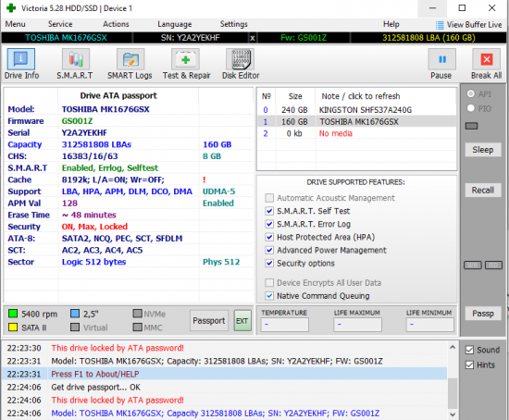The width and height of the screenshot is (509, 420).
Task: Open the Drive Info panel
Action: (x=21, y=64)
